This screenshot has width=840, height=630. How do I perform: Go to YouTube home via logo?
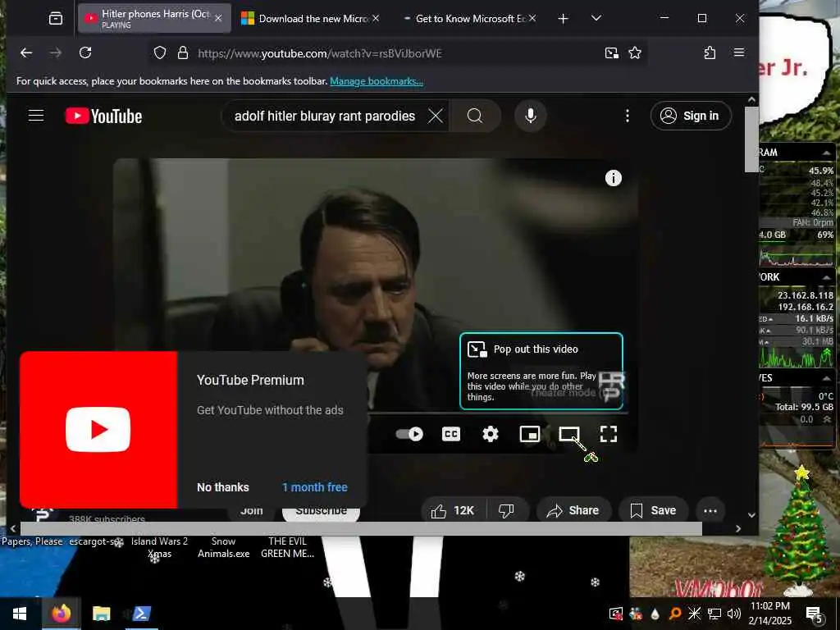(104, 116)
